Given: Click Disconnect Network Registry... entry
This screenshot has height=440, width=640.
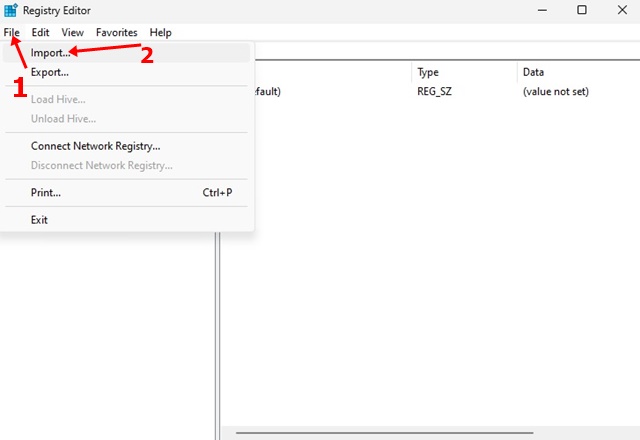Looking at the screenshot, I should pos(101,165).
